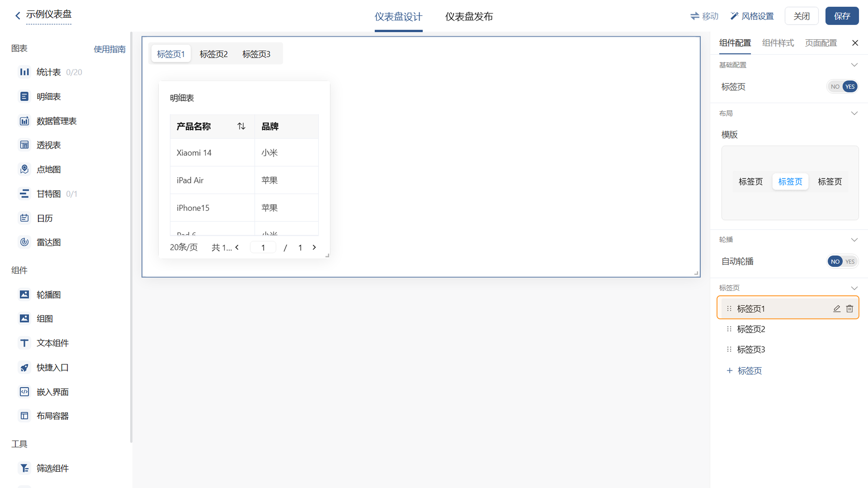Select the 标签页 layout template thumbnail
The height and width of the screenshot is (488, 868).
click(x=790, y=183)
